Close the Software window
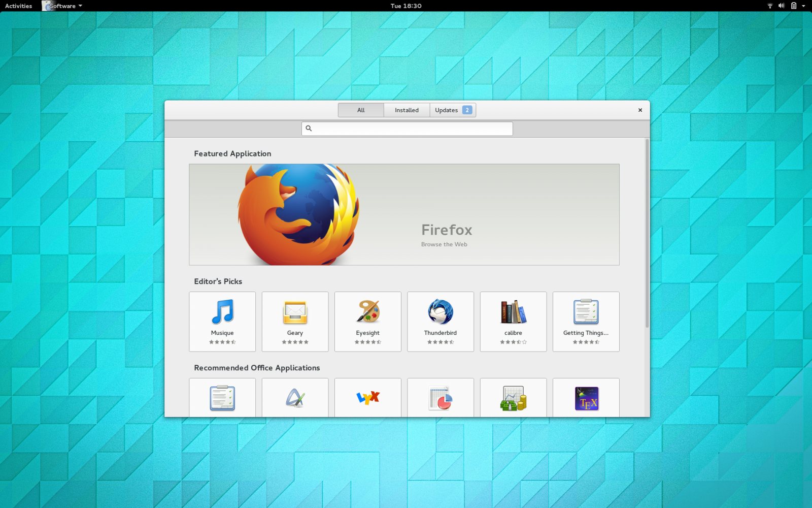 [x=640, y=110]
